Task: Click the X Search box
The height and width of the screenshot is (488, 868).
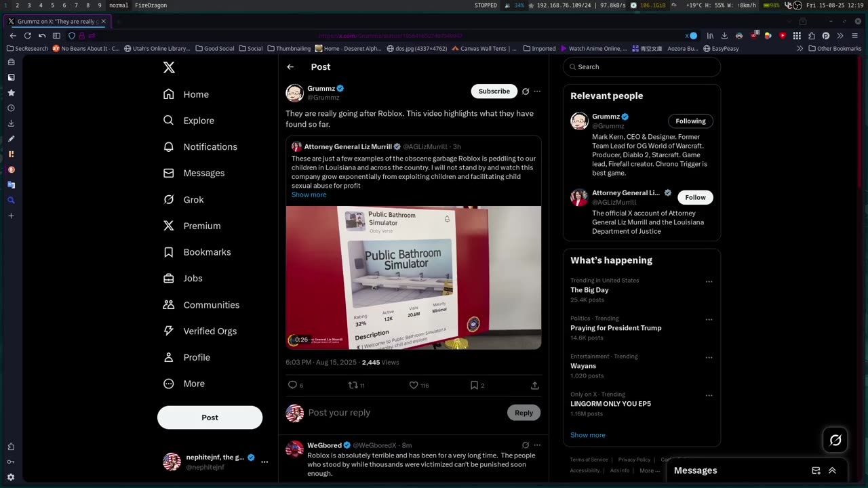Action: 642,66
